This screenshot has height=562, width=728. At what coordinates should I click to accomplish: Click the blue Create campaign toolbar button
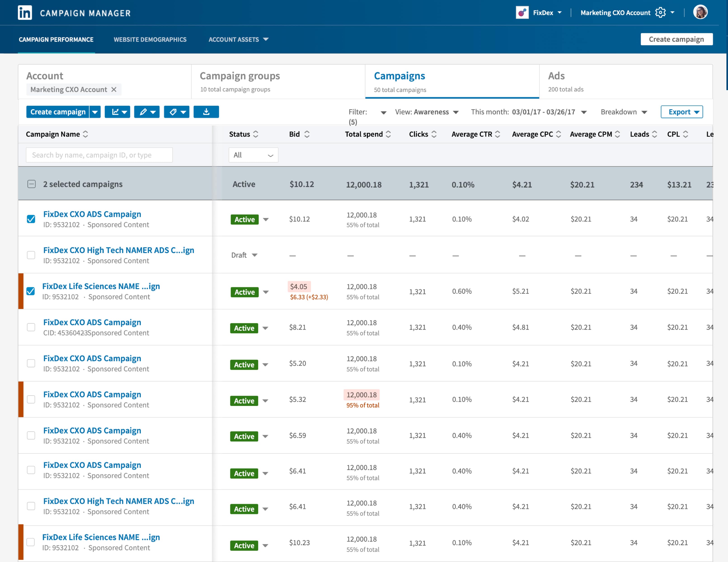click(58, 112)
